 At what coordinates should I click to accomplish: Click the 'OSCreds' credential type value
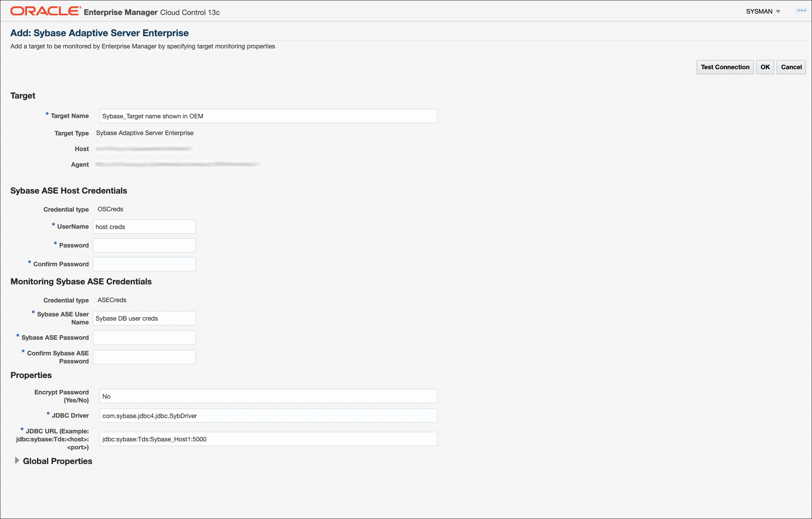[110, 209]
